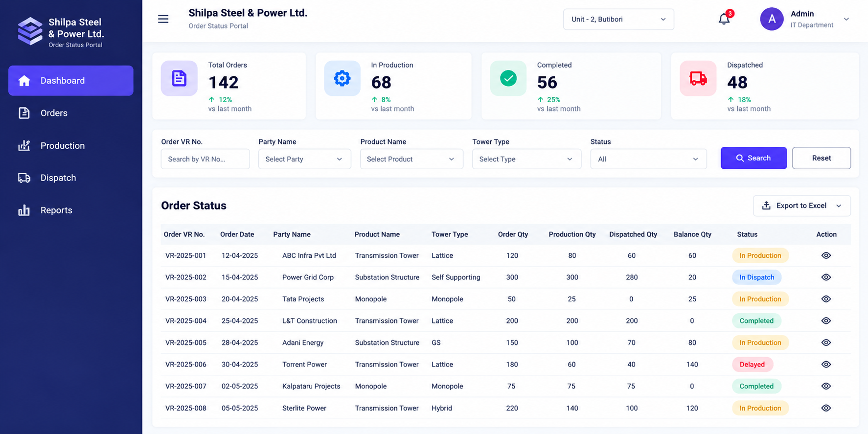Viewport: 868px width, 434px height.
Task: Open the Status filter dropdown
Action: 648,159
